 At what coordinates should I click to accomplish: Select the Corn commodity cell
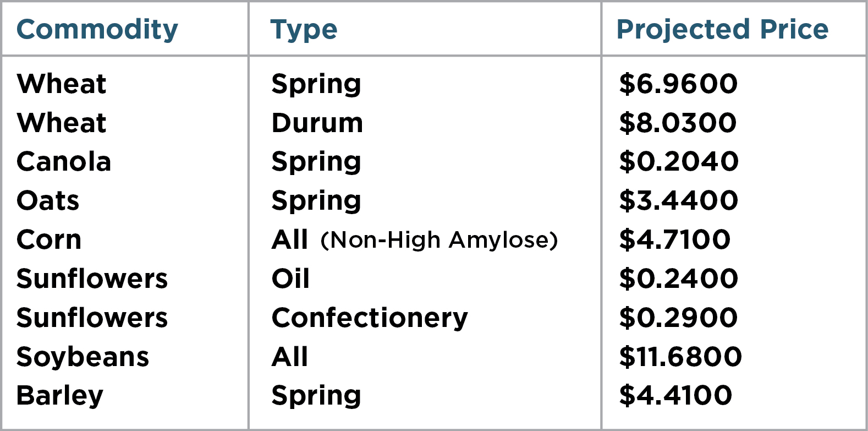[x=49, y=240]
